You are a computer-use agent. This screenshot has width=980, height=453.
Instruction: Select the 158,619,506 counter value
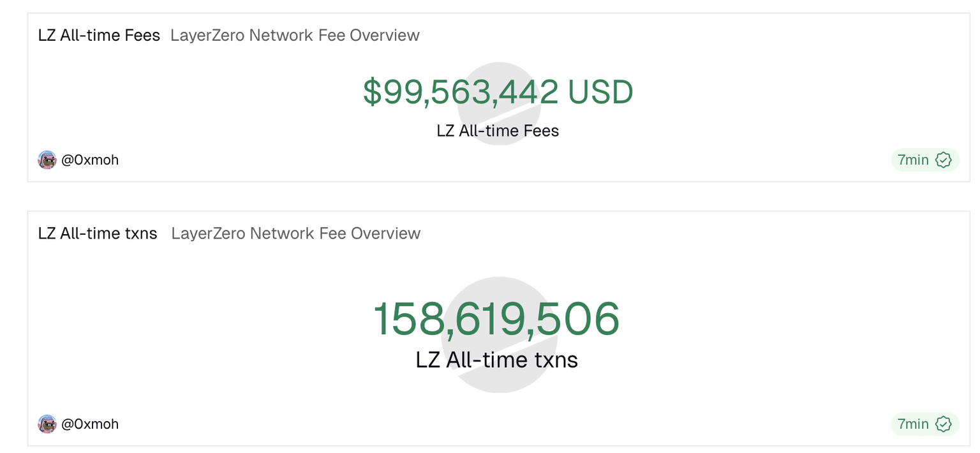(x=496, y=318)
